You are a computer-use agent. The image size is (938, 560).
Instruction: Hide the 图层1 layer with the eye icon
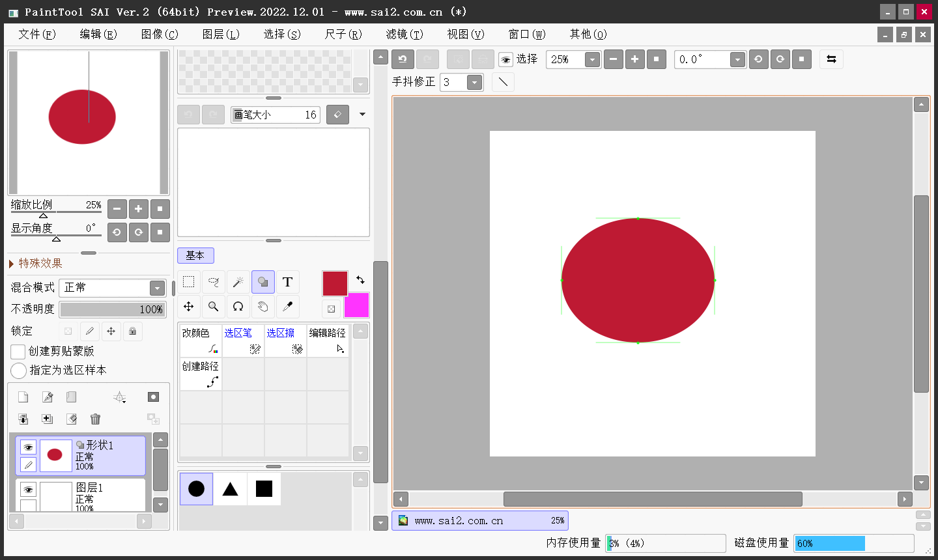[x=28, y=490]
